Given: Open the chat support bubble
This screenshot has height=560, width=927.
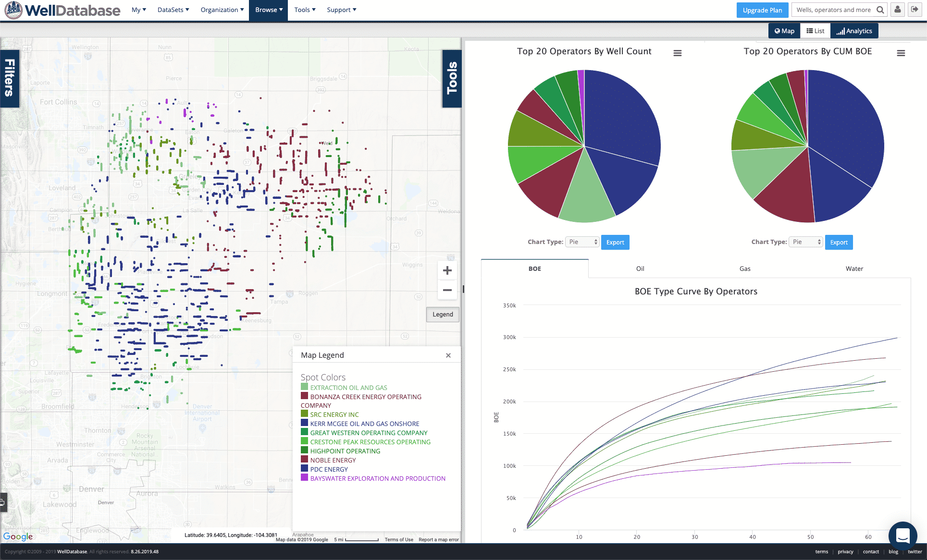Looking at the screenshot, I should 902,535.
